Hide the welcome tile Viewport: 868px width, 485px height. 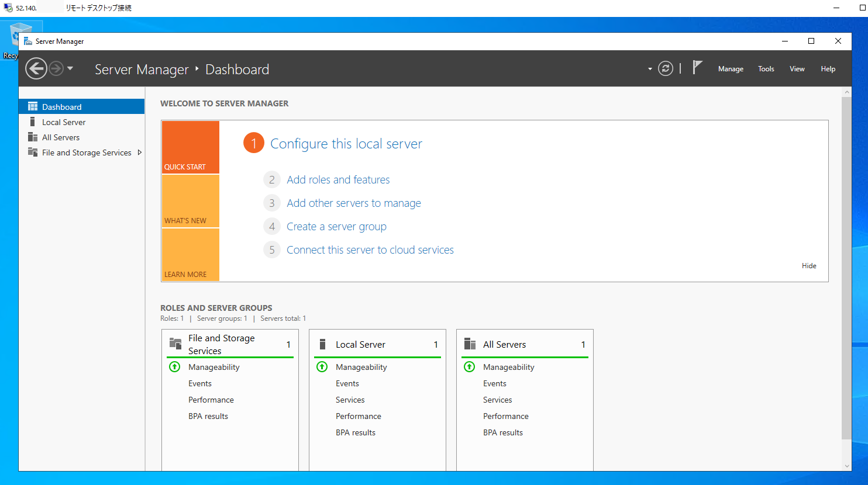tap(809, 266)
